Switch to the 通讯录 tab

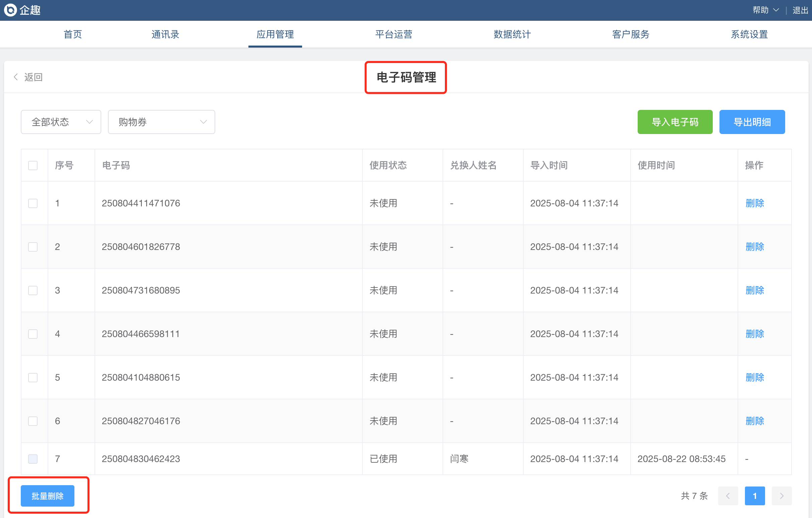(x=165, y=35)
